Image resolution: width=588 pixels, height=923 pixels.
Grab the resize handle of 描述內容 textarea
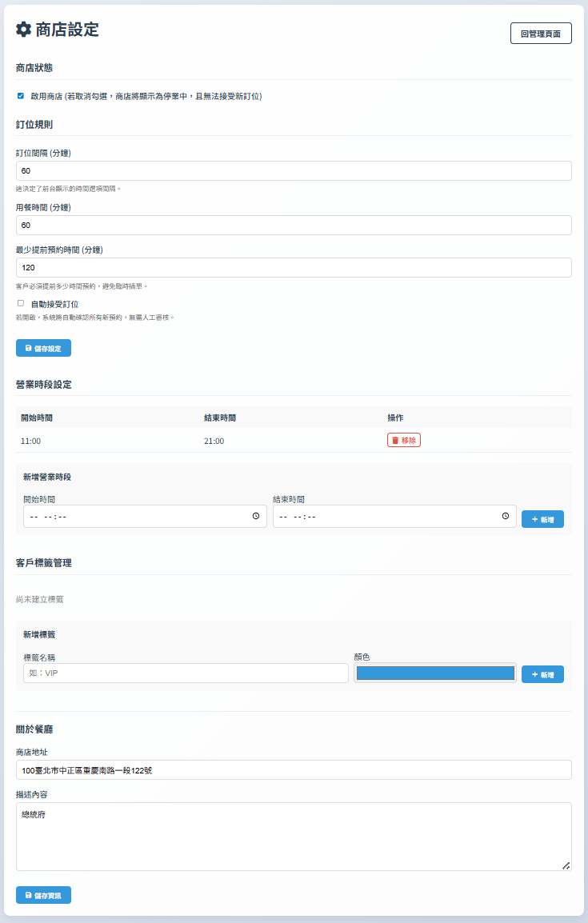coord(566,865)
